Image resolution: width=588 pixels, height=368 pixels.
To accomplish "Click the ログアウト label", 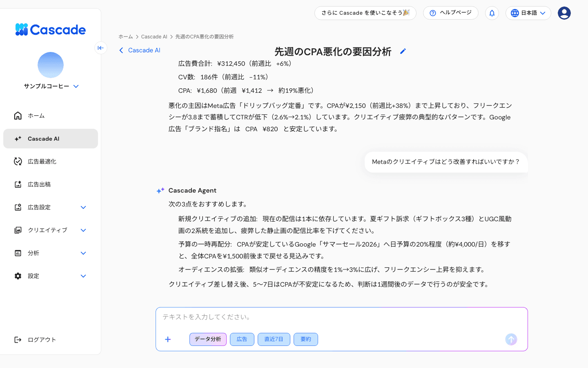I will [42, 340].
